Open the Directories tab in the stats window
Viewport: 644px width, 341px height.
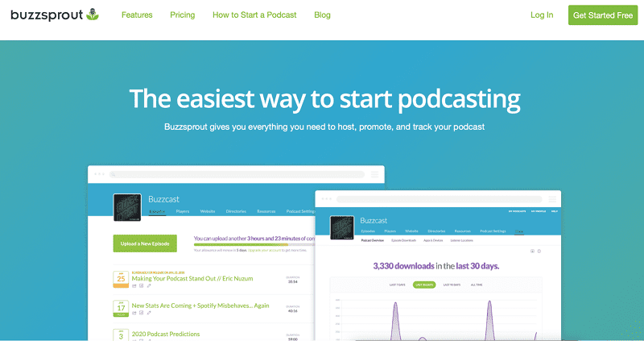click(436, 231)
